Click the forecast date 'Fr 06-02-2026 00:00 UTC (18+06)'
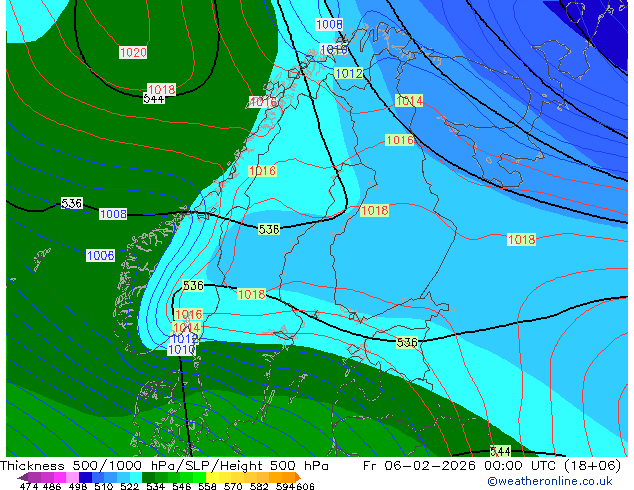Viewport: 634px width, 490px height. tap(492, 466)
